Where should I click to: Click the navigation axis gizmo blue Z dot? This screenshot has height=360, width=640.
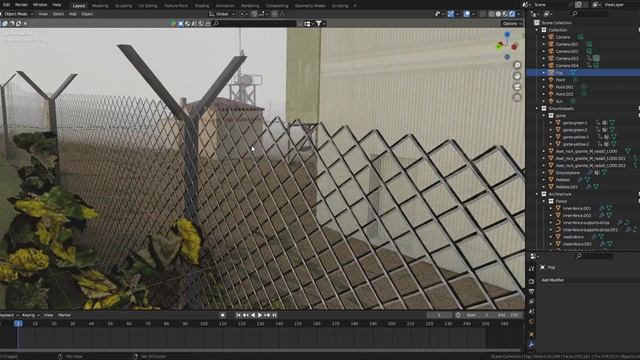pos(507,35)
